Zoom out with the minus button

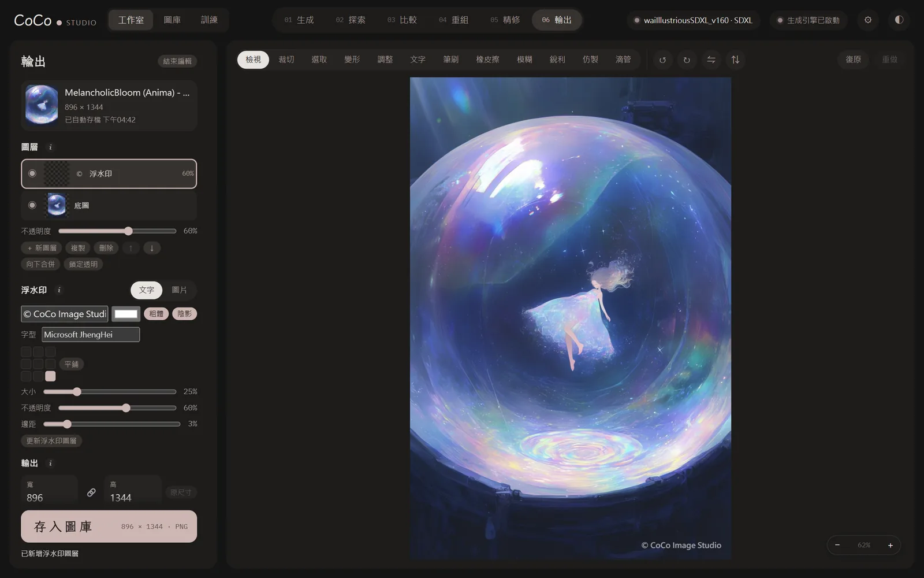tap(837, 545)
